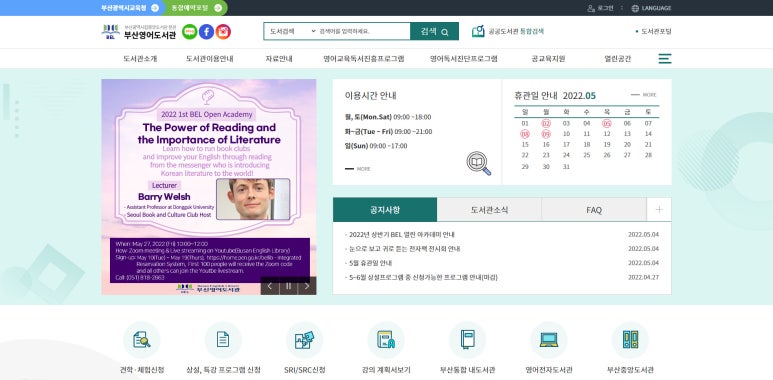
Task: Click MORE under 이용시간 안내
Action: (x=358, y=169)
